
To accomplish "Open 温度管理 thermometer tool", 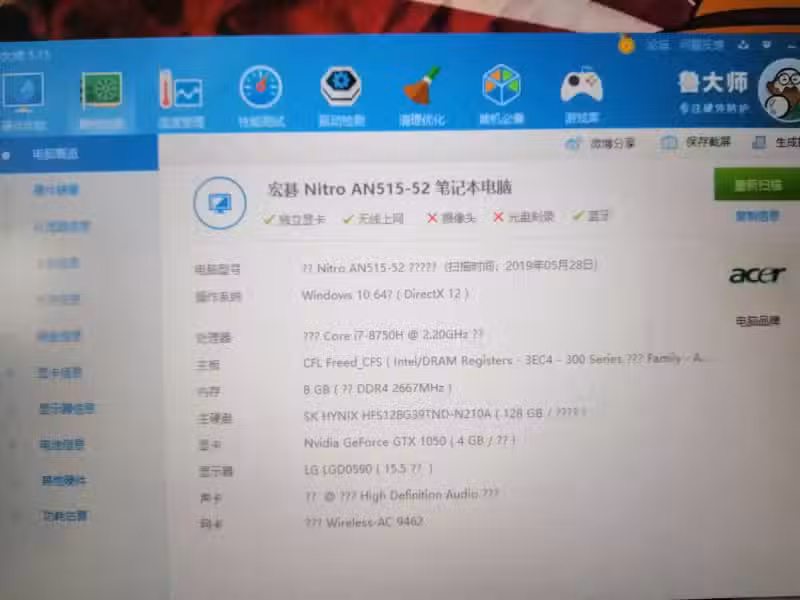I will (x=181, y=90).
